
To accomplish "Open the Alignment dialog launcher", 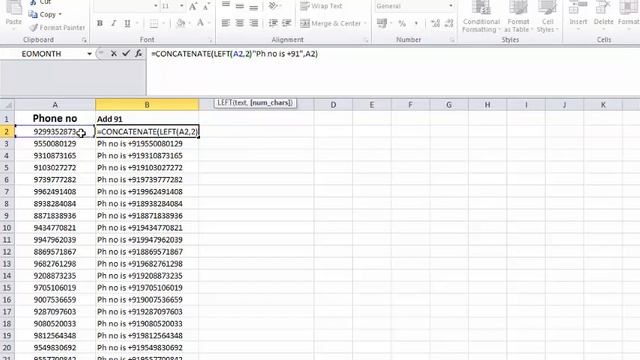I will click(366, 40).
